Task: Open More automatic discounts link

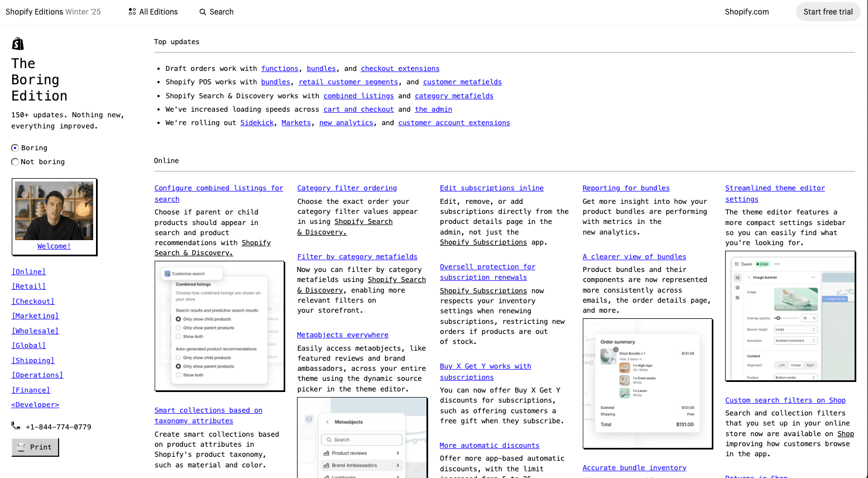Action: point(489,446)
